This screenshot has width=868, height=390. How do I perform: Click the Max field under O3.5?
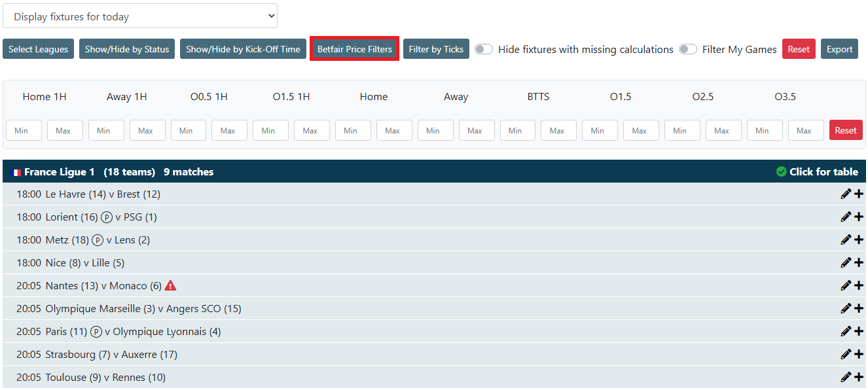tap(805, 130)
